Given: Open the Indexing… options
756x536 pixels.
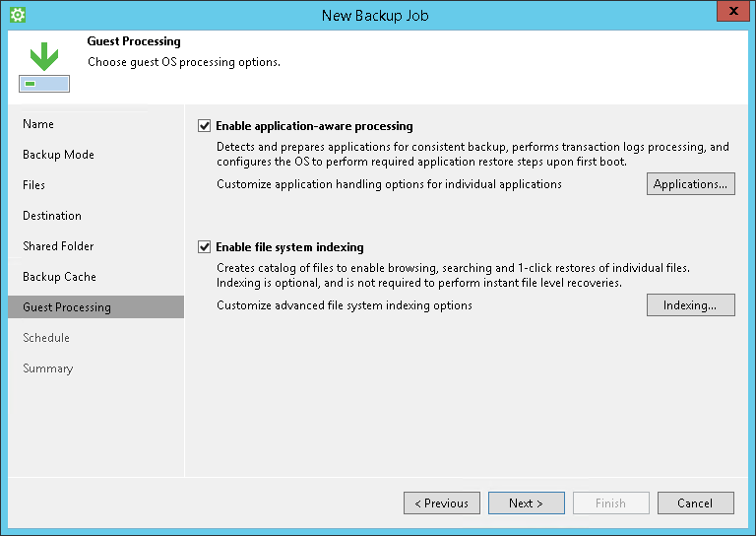Looking at the screenshot, I should [690, 305].
